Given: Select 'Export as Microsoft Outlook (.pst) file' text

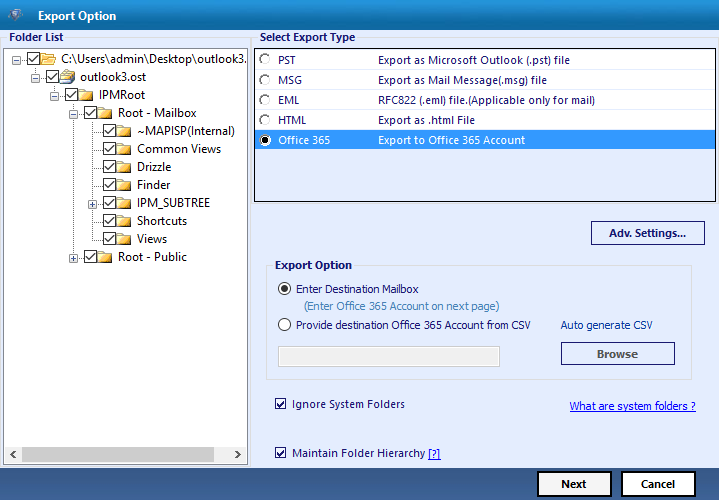Looking at the screenshot, I should coord(474,60).
